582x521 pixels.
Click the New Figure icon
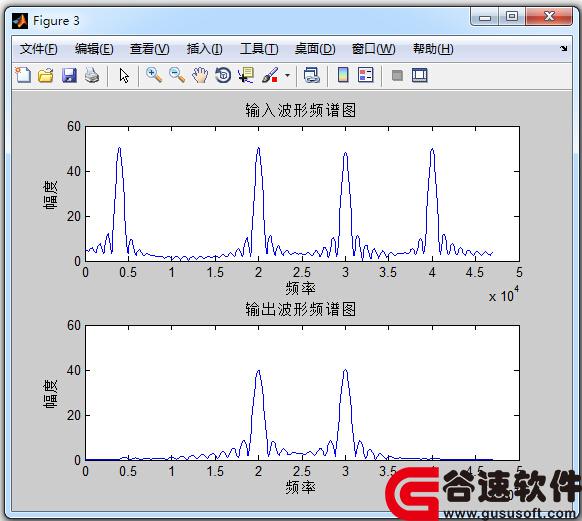click(x=23, y=75)
